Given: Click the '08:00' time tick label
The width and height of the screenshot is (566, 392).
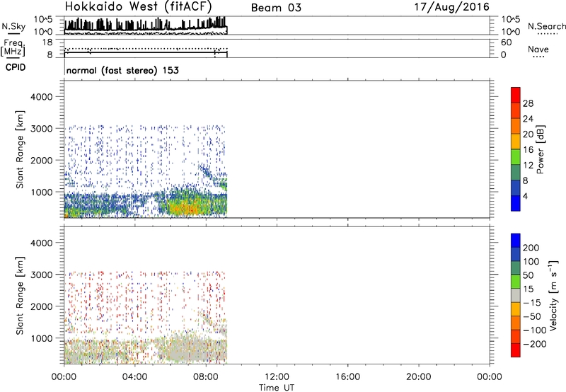Looking at the screenshot, I should (206, 377).
